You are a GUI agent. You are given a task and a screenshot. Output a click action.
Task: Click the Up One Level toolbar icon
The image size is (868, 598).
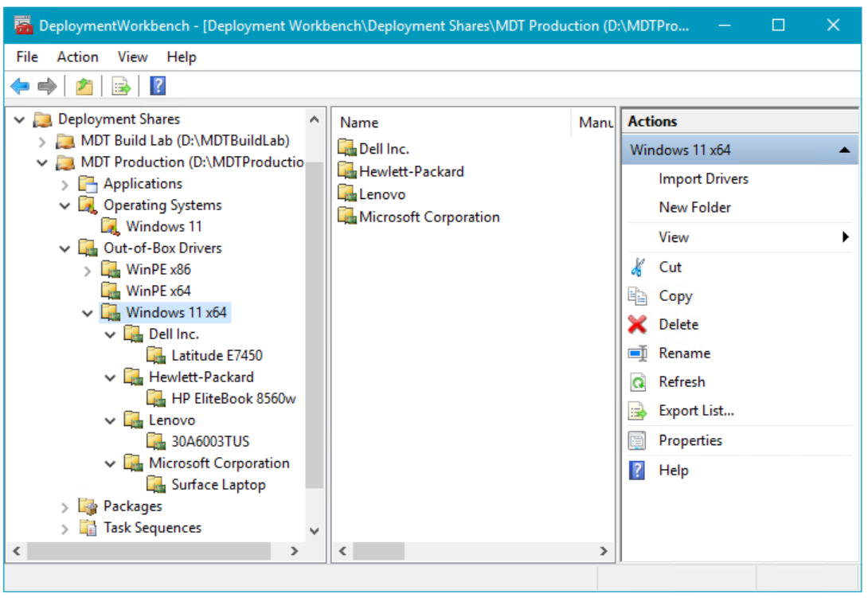84,86
